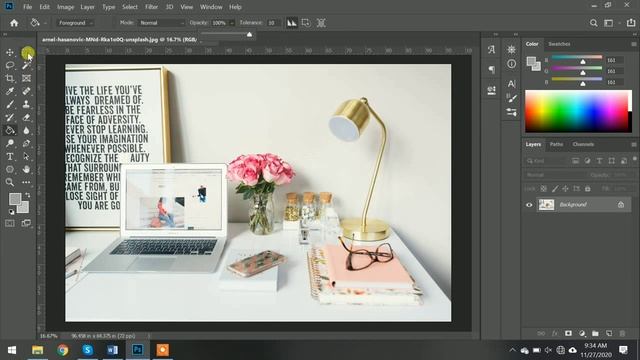The height and width of the screenshot is (360, 640).
Task: Select the Shape tool
Action: (10, 169)
